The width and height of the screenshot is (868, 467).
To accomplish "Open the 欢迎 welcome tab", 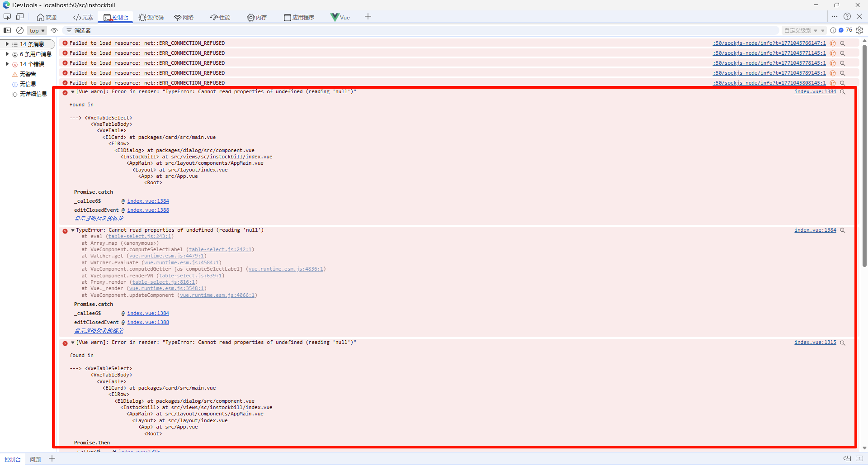I will coord(47,18).
